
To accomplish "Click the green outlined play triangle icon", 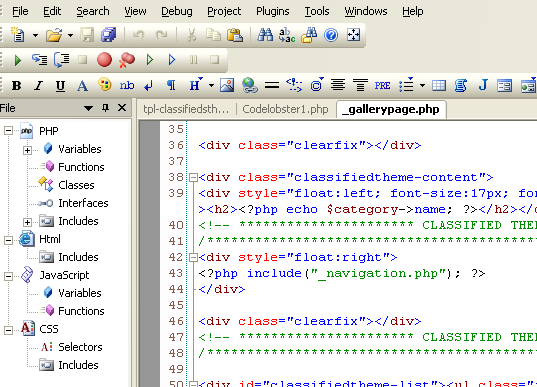I will (150, 60).
